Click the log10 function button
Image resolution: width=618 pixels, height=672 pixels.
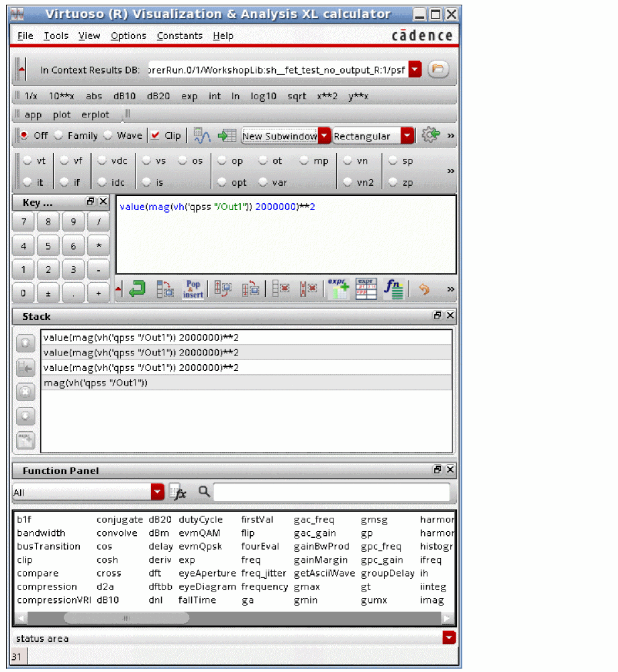263,96
